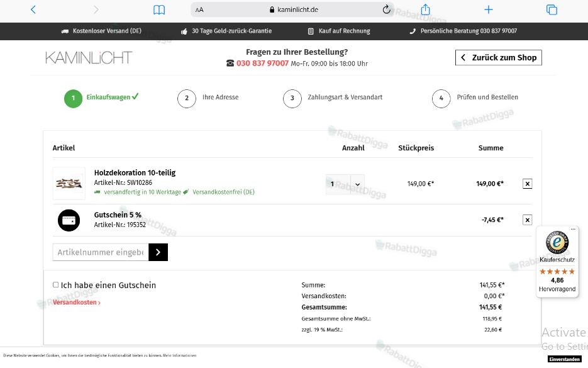Show all tabs overview icon

tap(552, 10)
